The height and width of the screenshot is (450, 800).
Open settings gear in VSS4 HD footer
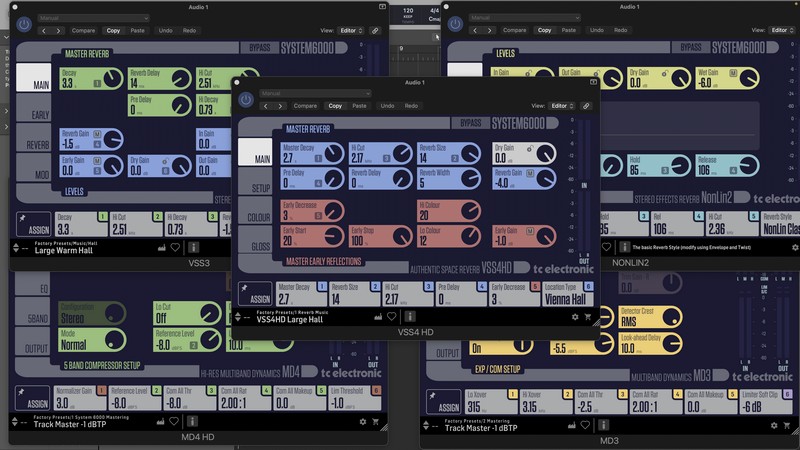(x=575, y=317)
